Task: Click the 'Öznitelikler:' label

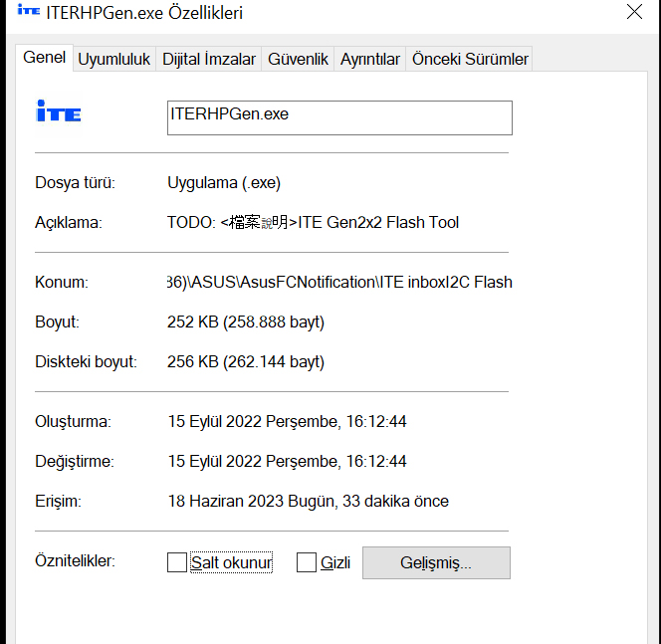Action: (75, 561)
